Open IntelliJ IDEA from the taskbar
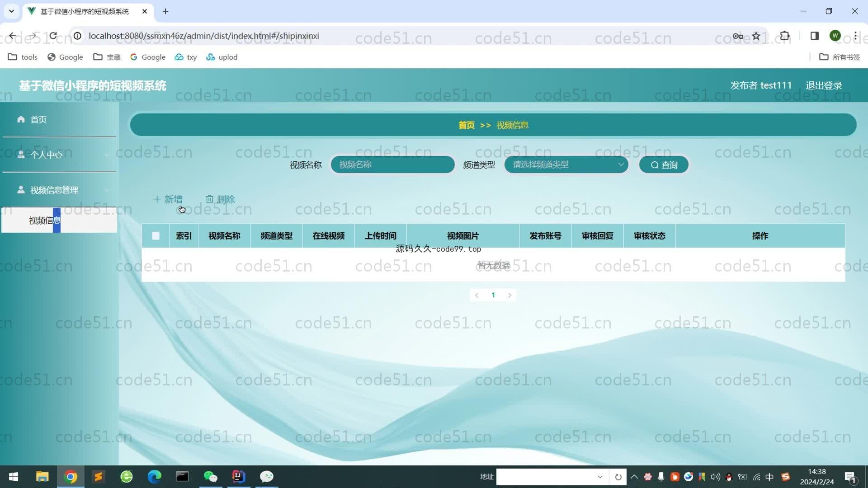 [239, 477]
